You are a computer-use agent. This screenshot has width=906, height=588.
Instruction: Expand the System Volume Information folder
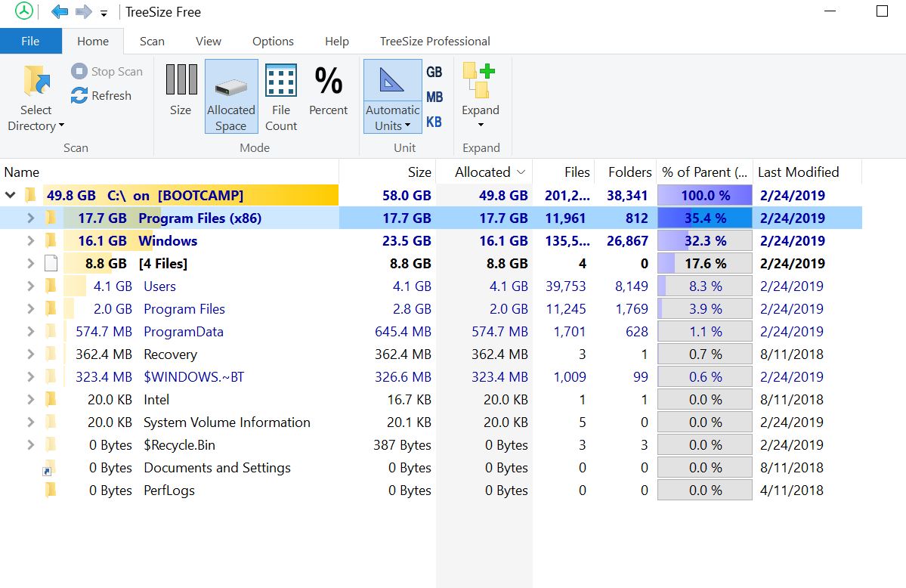31,422
